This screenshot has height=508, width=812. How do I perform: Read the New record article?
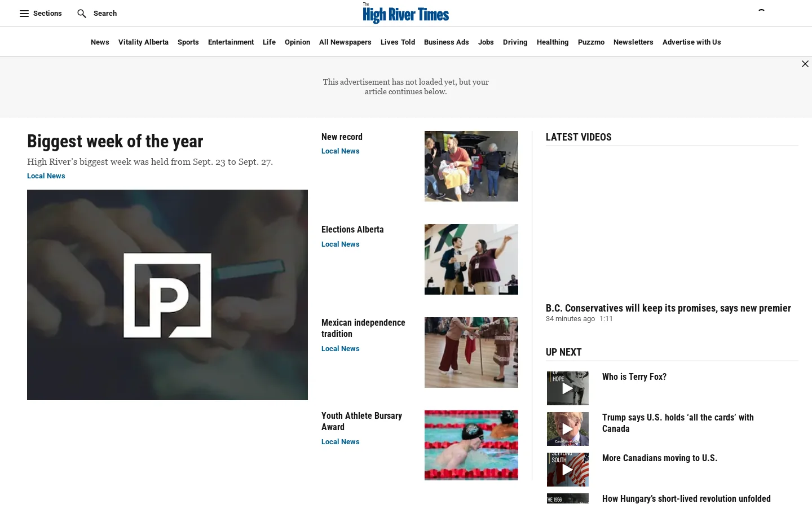click(x=342, y=137)
